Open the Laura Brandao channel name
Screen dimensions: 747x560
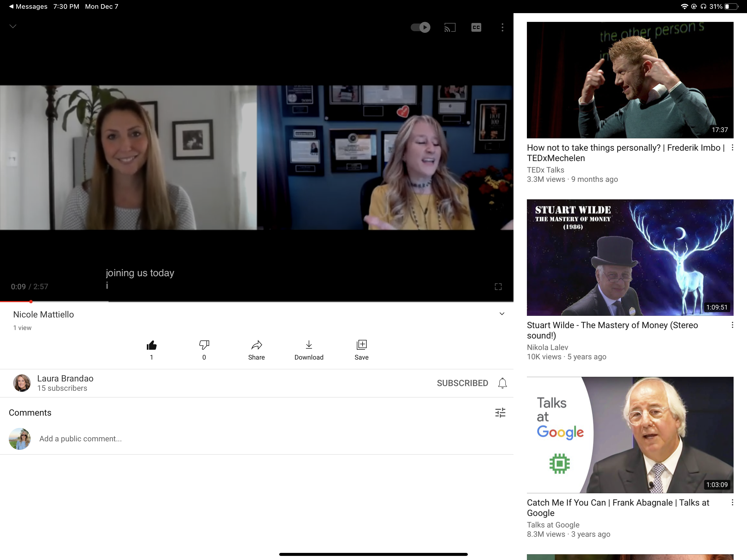tap(65, 378)
